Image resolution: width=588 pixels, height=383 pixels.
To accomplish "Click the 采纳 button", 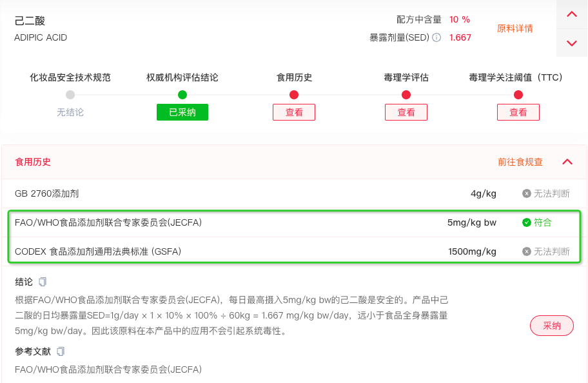I will click(551, 326).
